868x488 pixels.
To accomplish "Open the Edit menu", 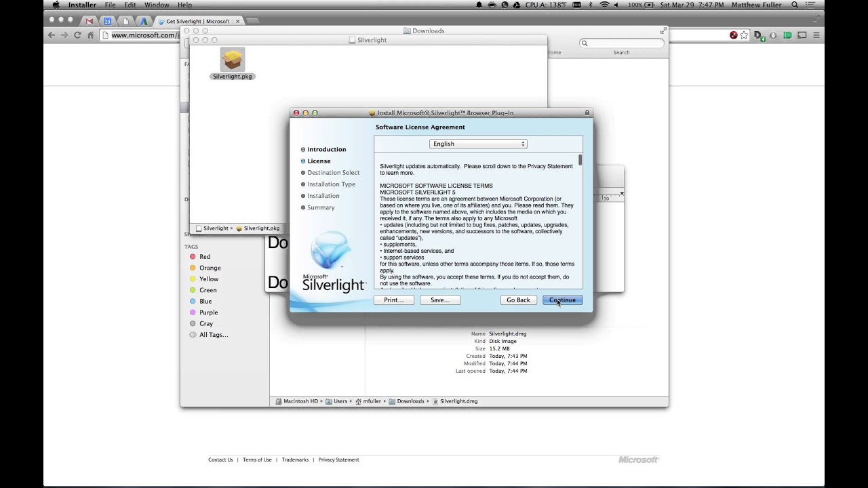I will point(130,5).
